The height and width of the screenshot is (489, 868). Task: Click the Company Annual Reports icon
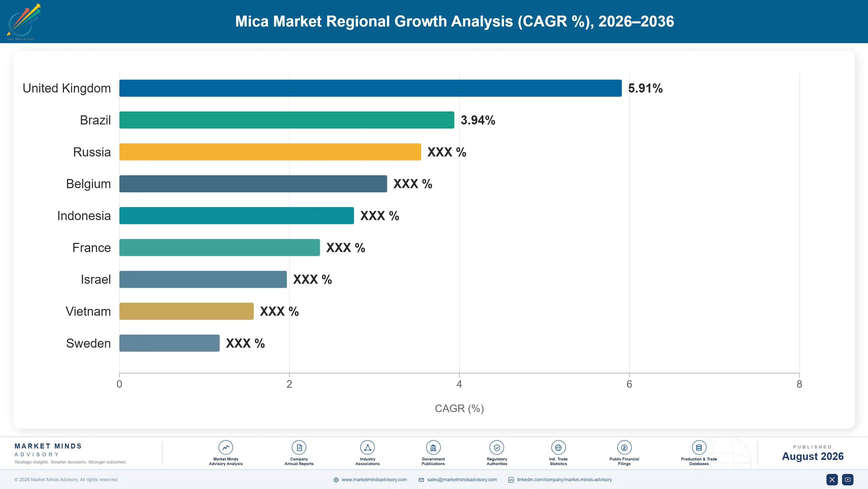click(x=299, y=447)
